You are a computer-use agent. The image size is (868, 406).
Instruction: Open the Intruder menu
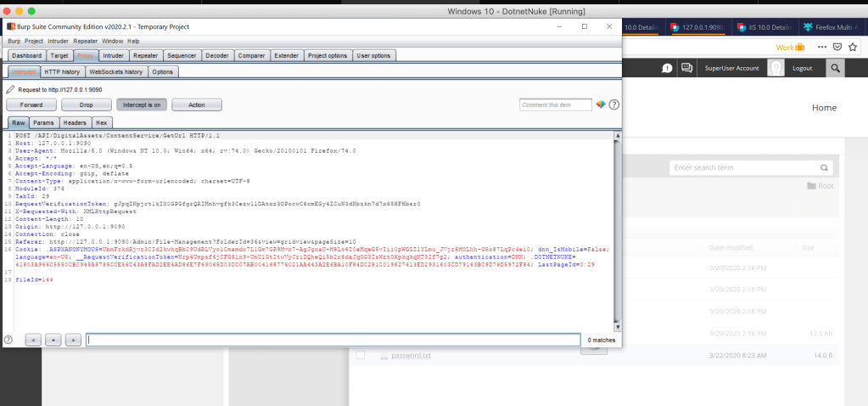point(59,41)
